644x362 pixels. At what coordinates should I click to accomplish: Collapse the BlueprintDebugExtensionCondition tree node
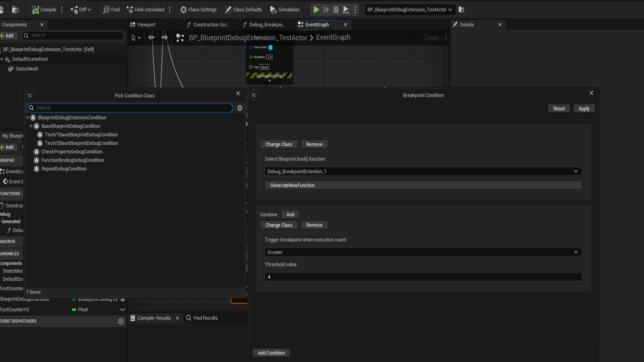[28, 118]
